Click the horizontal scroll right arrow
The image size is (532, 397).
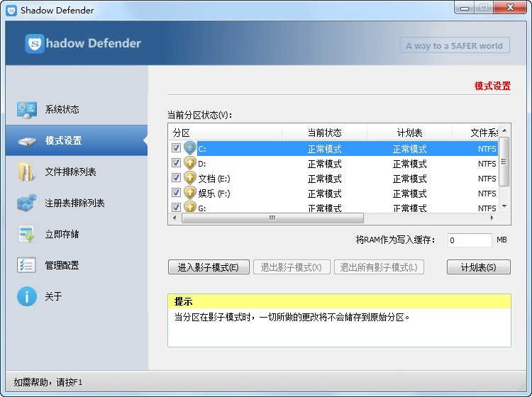coord(492,218)
